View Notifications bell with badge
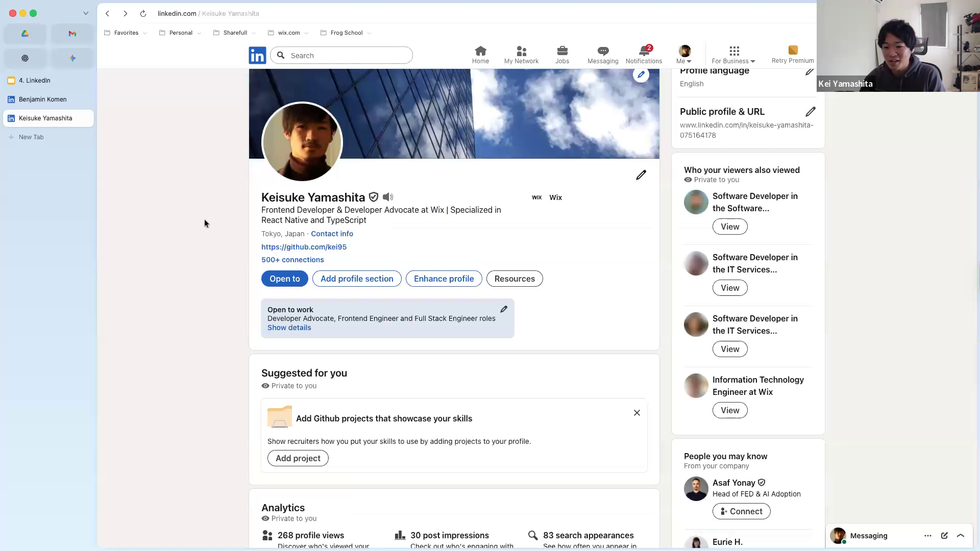 point(644,55)
